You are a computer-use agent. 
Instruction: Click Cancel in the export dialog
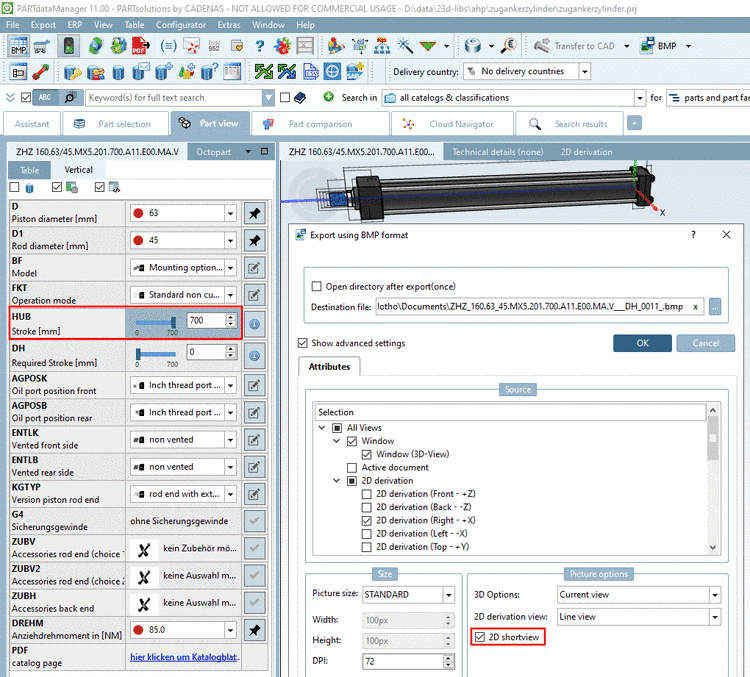click(x=706, y=343)
